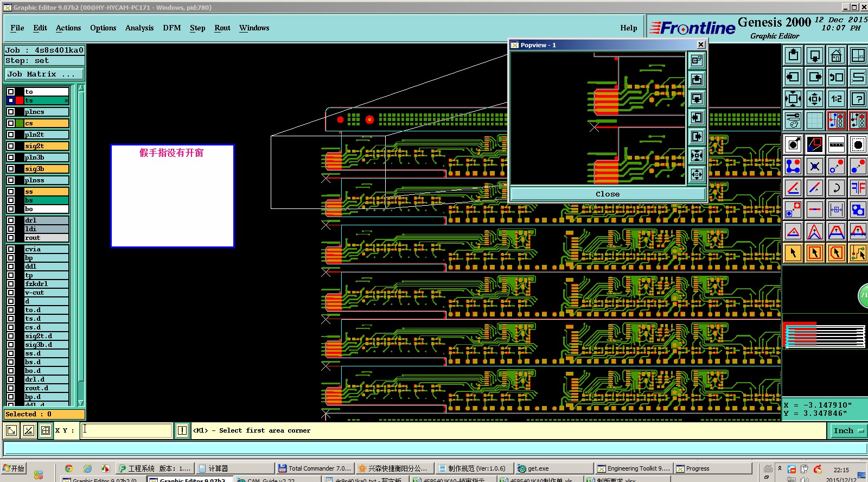The image size is (868, 482).
Task: Click the red line with blue ends icon
Action: [x=815, y=210]
